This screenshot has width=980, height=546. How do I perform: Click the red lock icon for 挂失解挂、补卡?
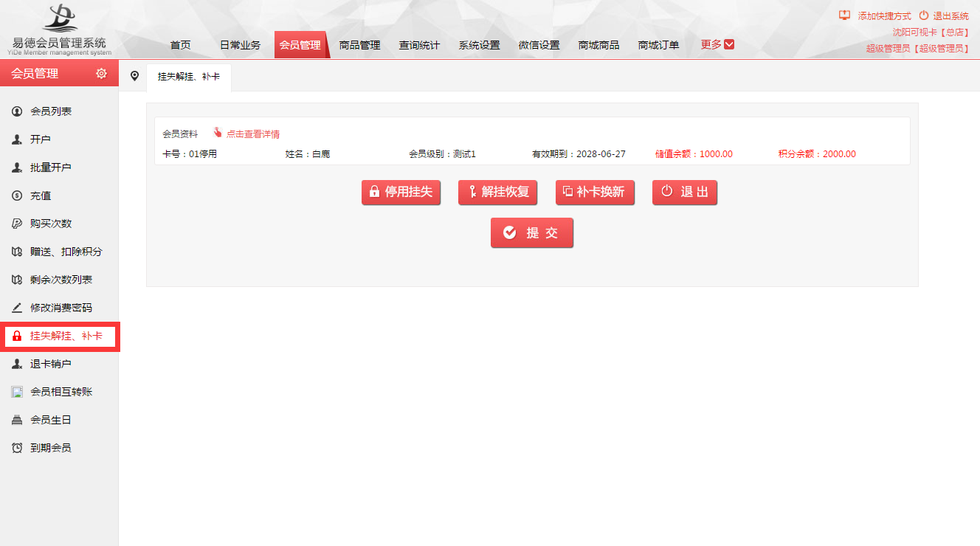pos(17,336)
